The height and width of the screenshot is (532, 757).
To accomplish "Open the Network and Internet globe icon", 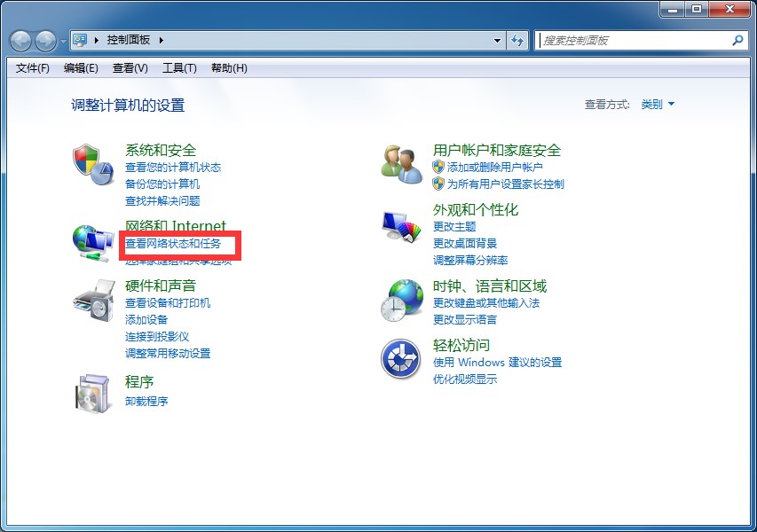I will pos(92,241).
